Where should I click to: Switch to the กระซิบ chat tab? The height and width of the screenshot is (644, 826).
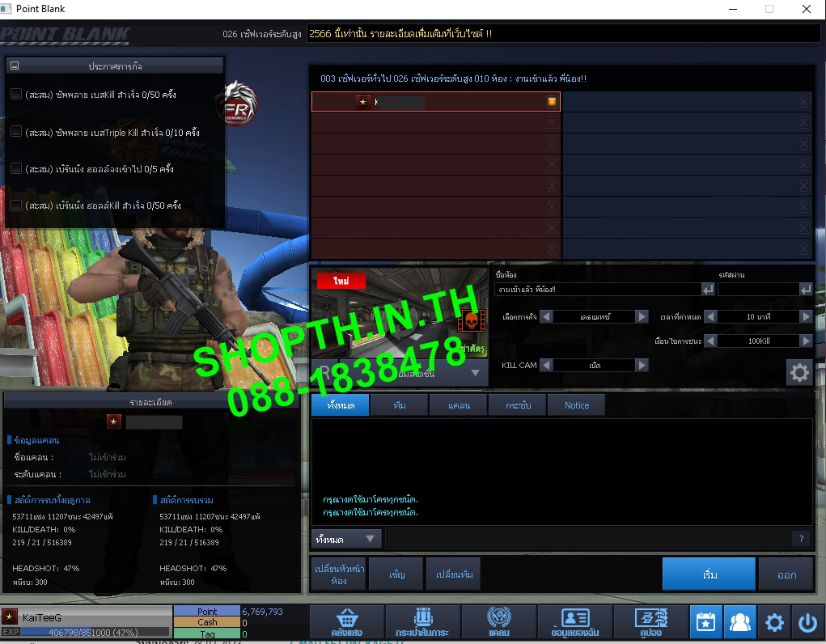click(517, 405)
